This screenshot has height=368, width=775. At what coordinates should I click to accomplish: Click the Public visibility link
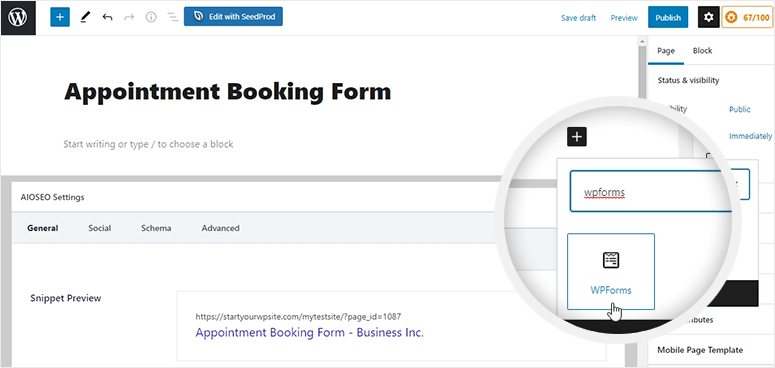coord(739,110)
